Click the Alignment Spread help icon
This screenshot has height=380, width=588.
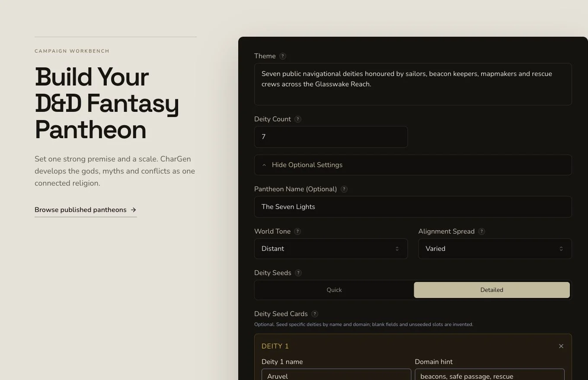pos(482,231)
